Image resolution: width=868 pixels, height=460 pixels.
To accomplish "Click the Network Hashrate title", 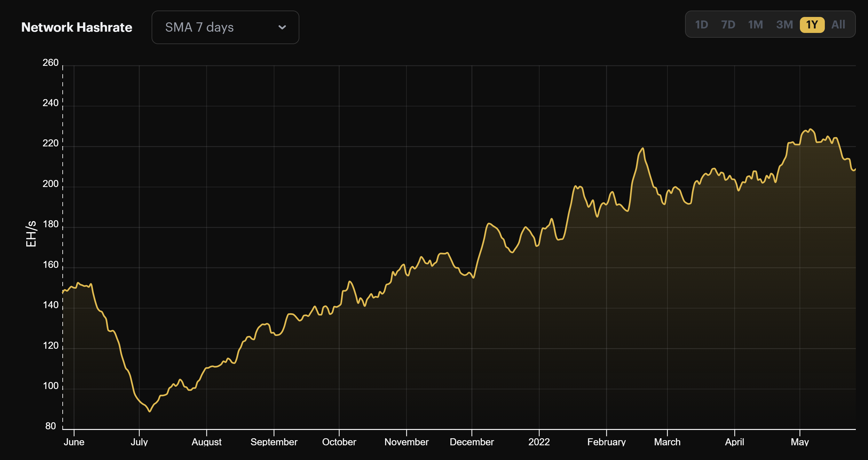I will (77, 27).
